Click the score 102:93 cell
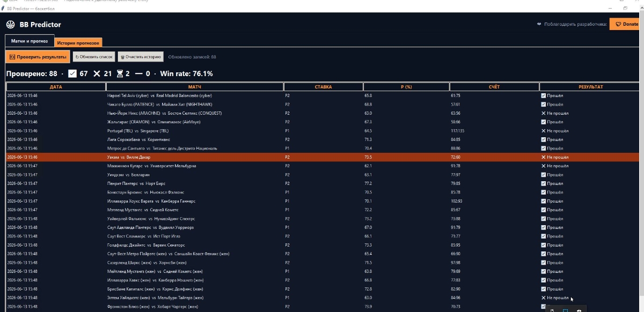 coord(456,201)
